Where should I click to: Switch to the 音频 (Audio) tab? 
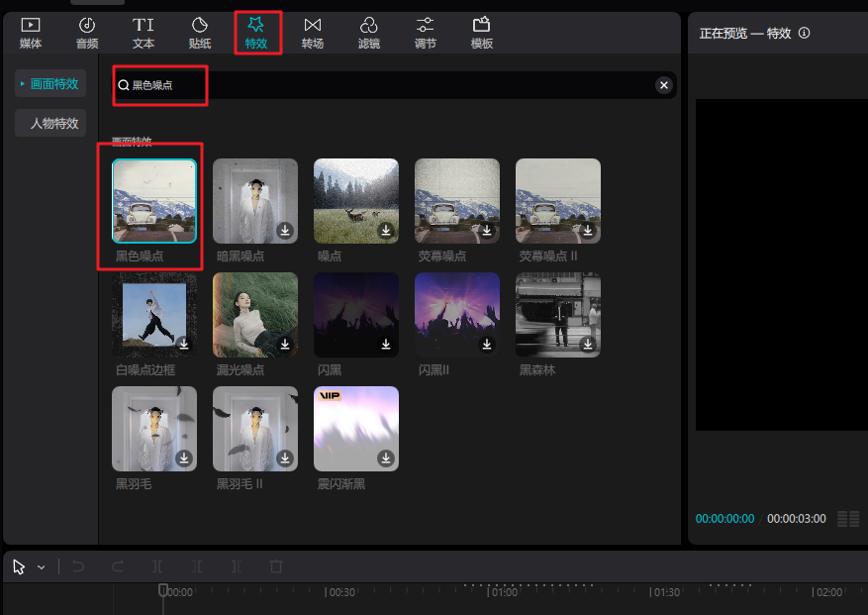click(87, 33)
